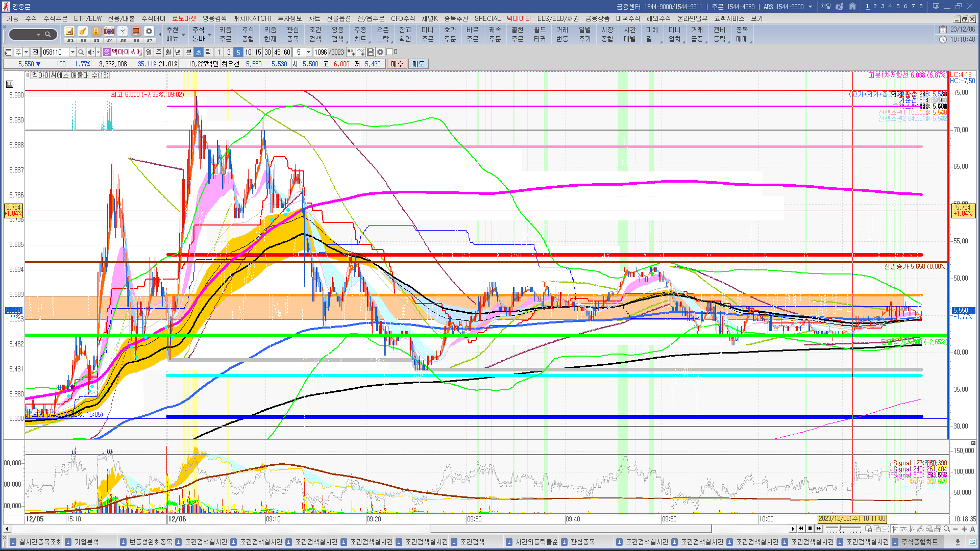
Task: Click the 매도 sell button
Action: pos(418,64)
